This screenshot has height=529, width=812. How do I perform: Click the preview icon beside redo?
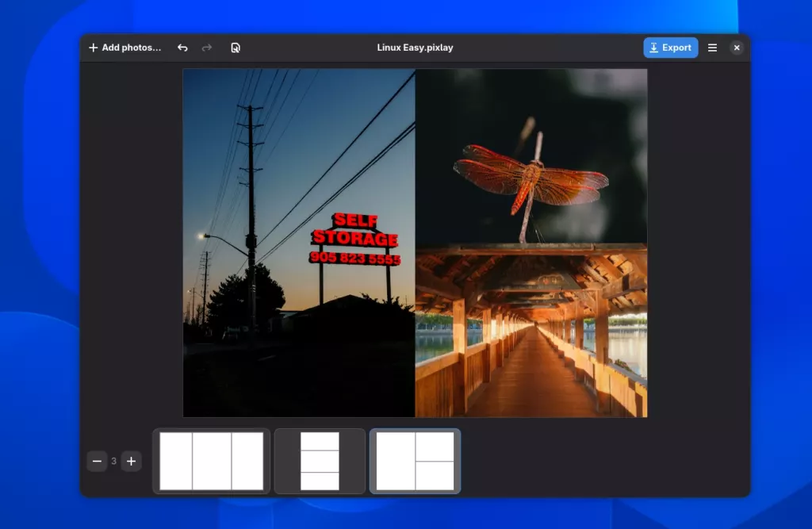coord(236,48)
